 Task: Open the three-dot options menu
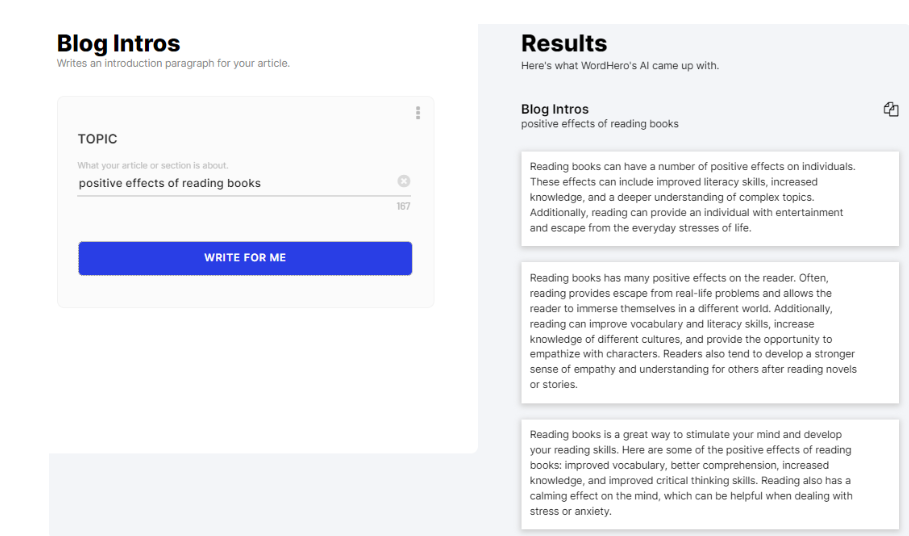[418, 113]
